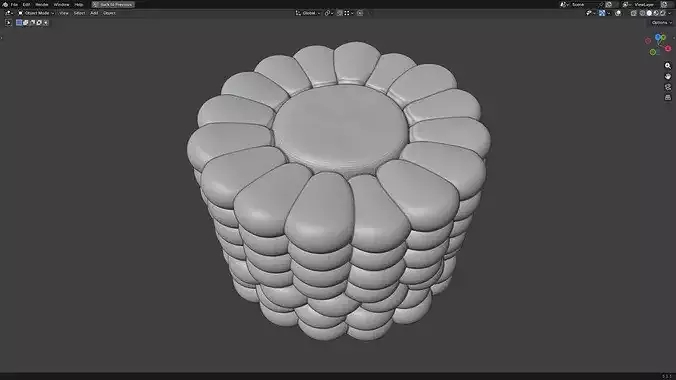Click the View Layer browse icon
This screenshot has width=676, height=380.
click(626, 4)
